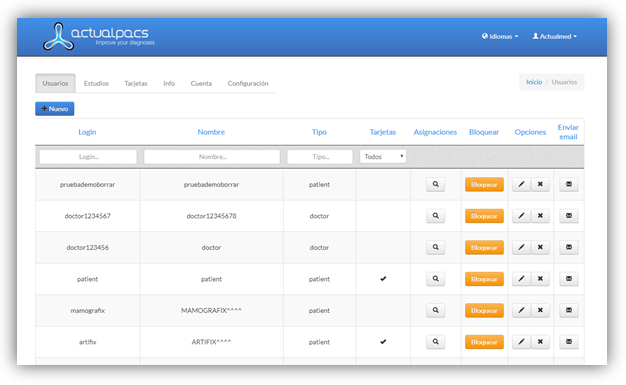Send email to mamografix
This screenshot has height=385, width=626.
tap(569, 310)
